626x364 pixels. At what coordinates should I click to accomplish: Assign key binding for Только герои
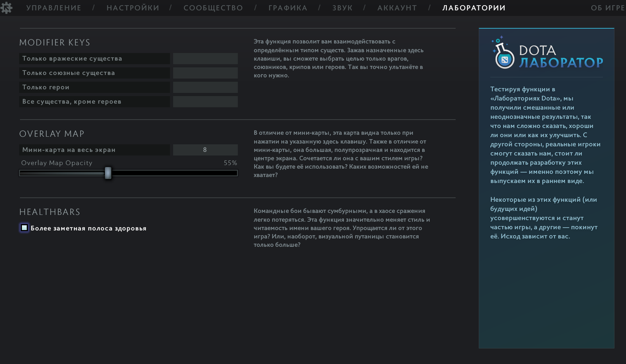pos(205,87)
